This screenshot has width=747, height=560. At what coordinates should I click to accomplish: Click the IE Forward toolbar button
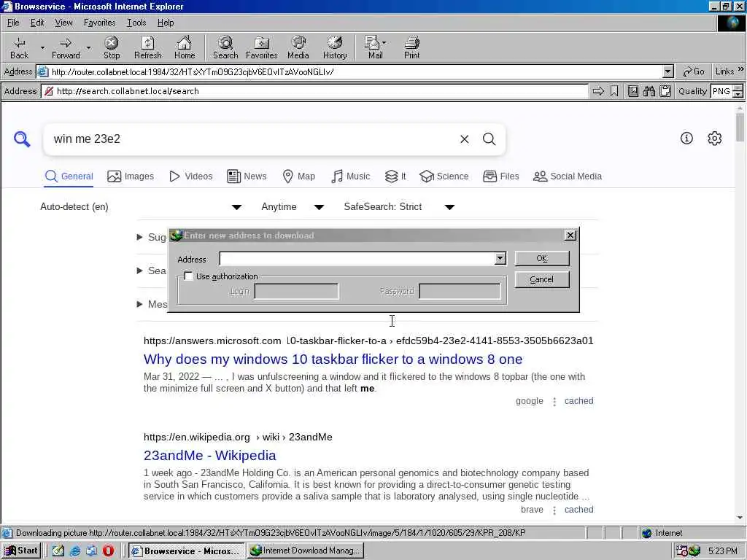coord(66,47)
